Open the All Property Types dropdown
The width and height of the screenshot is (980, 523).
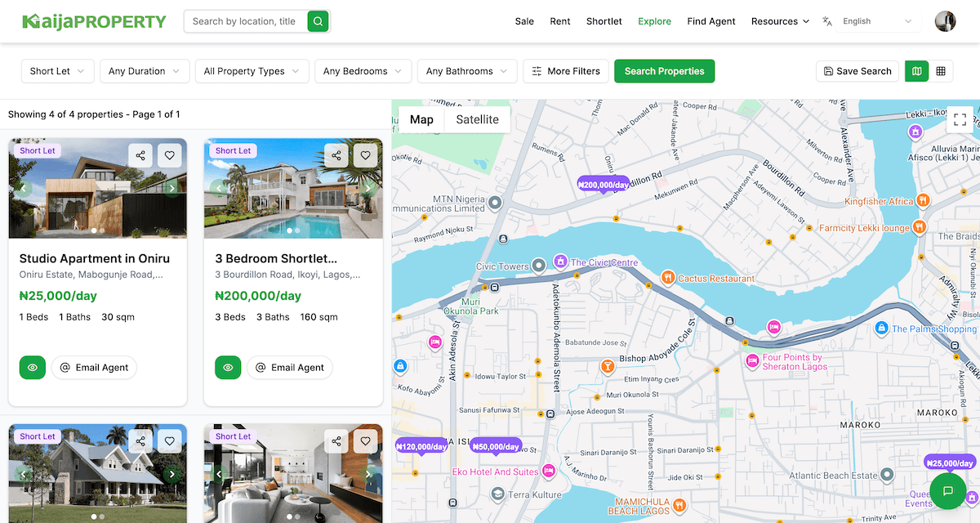point(252,71)
